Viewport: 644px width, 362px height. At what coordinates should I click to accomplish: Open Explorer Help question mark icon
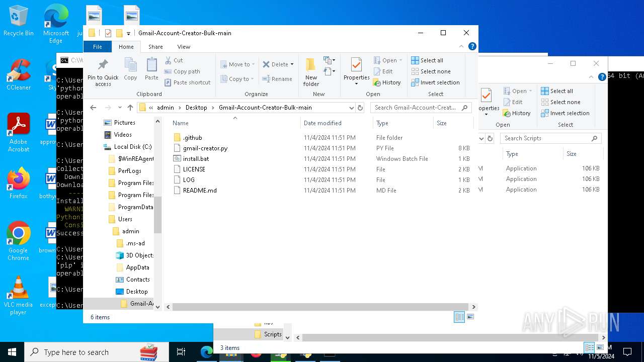(x=472, y=46)
